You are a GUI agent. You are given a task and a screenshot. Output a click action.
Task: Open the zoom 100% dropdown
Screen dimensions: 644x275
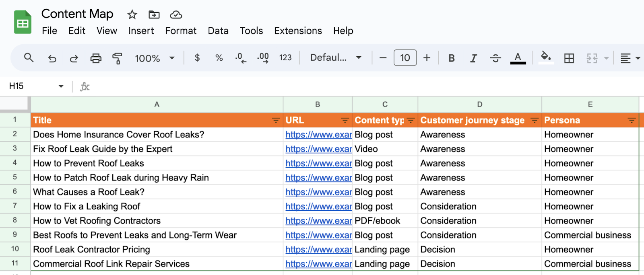click(x=155, y=58)
